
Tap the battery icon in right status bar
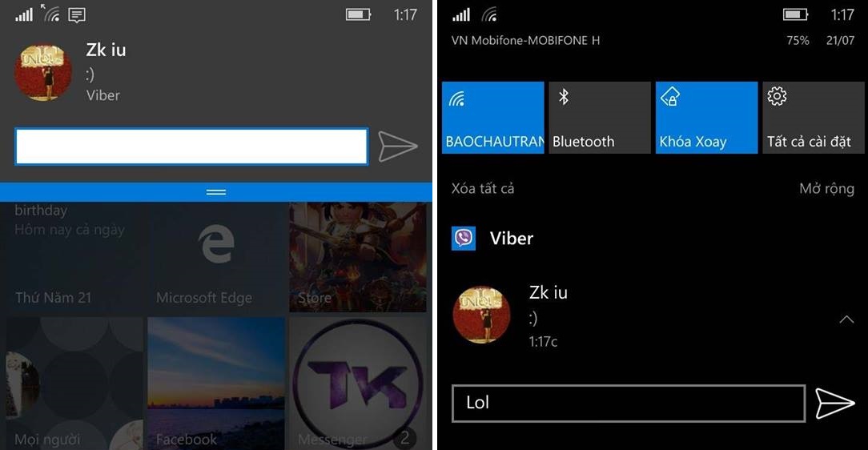(795, 14)
